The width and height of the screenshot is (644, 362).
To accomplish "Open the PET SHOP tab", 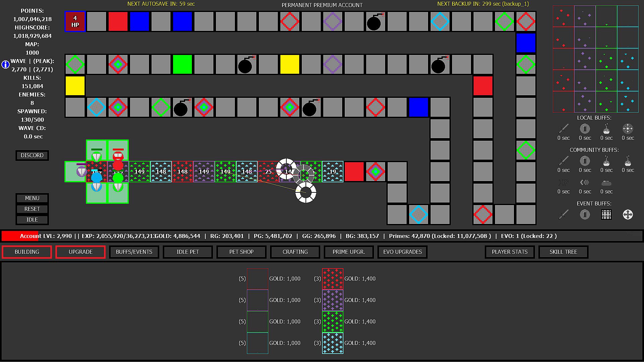I will 241,252.
